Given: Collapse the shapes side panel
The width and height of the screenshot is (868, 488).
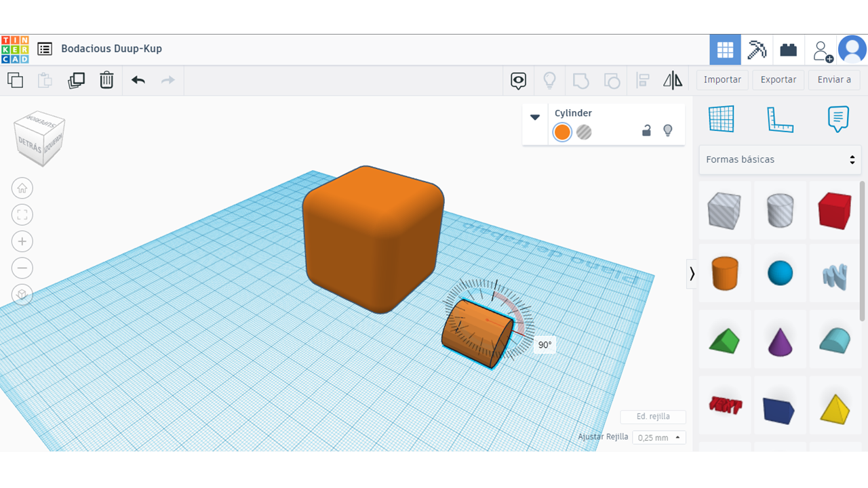Looking at the screenshot, I should 692,274.
